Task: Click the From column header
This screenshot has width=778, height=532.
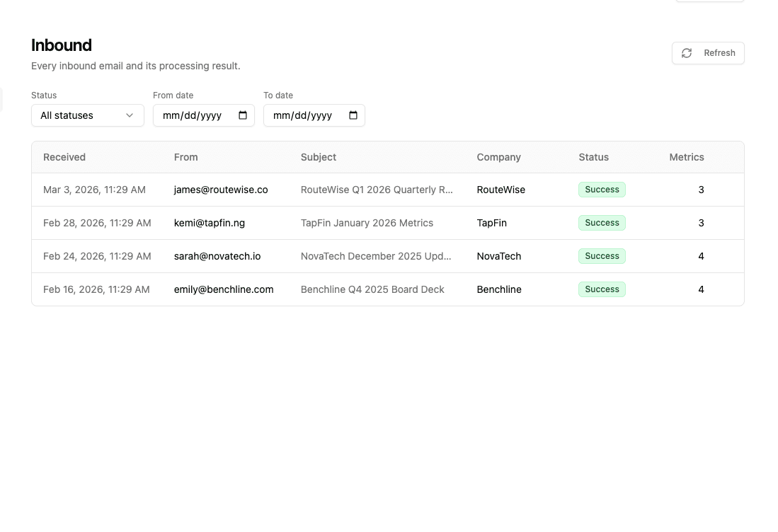Action: point(186,157)
